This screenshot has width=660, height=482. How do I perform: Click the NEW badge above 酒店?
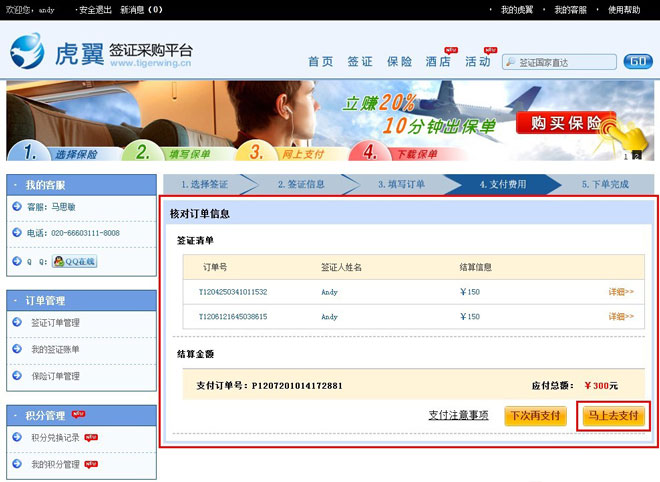click(451, 50)
